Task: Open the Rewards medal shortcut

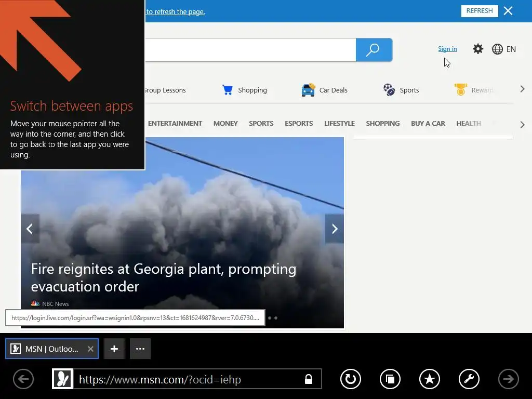Action: [x=460, y=89]
